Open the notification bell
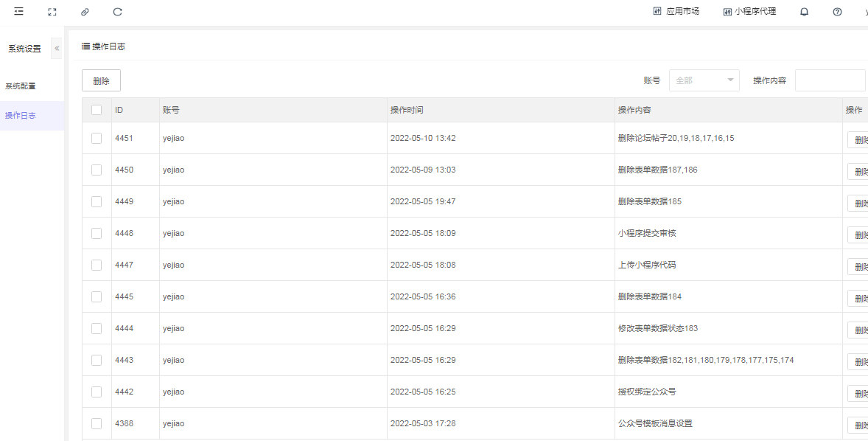The width and height of the screenshot is (868, 441). click(x=805, y=12)
